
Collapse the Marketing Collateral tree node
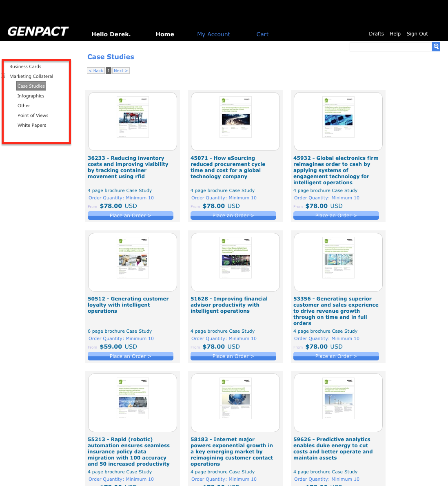pos(3,76)
